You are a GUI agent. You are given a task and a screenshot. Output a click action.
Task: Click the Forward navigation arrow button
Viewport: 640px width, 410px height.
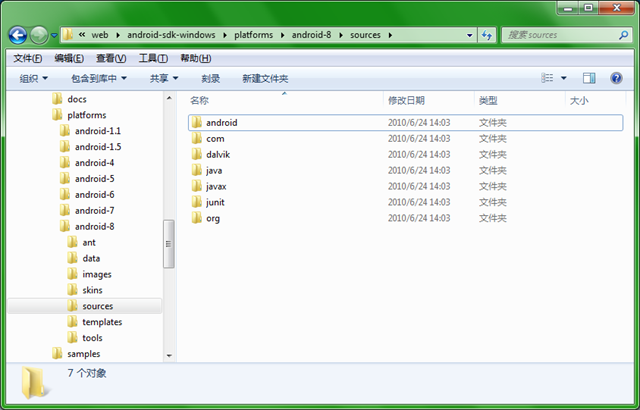39,35
